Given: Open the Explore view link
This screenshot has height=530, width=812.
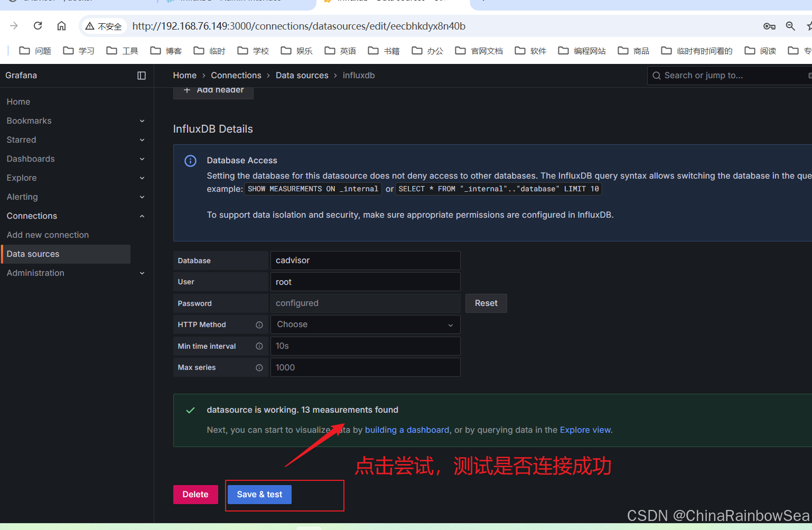Looking at the screenshot, I should pyautogui.click(x=585, y=430).
